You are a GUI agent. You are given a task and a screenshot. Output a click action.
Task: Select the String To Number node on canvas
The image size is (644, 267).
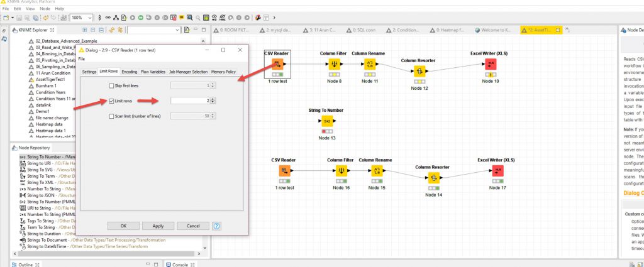pos(326,121)
